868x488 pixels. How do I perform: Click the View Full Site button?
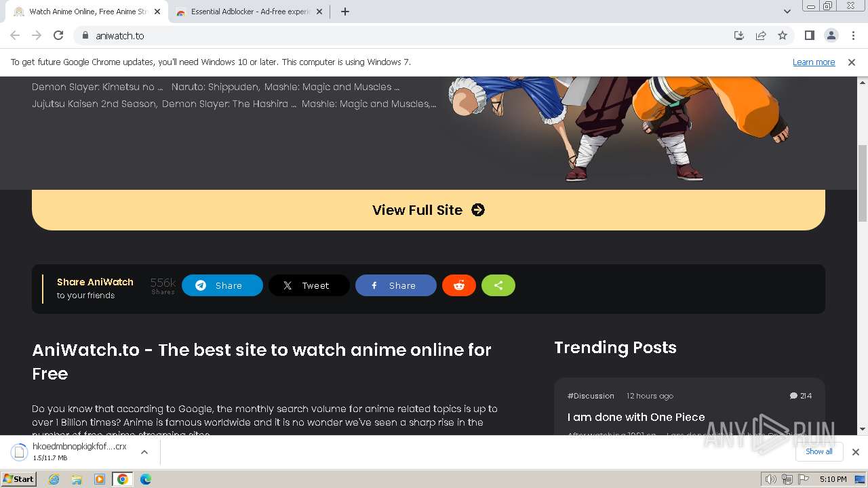pos(428,210)
